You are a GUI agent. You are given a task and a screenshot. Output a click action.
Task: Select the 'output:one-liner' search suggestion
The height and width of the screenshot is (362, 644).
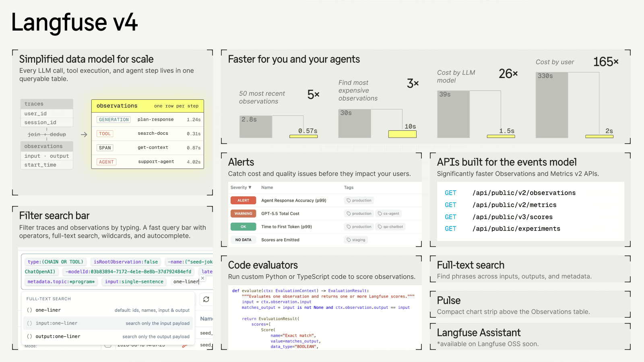[x=108, y=336]
